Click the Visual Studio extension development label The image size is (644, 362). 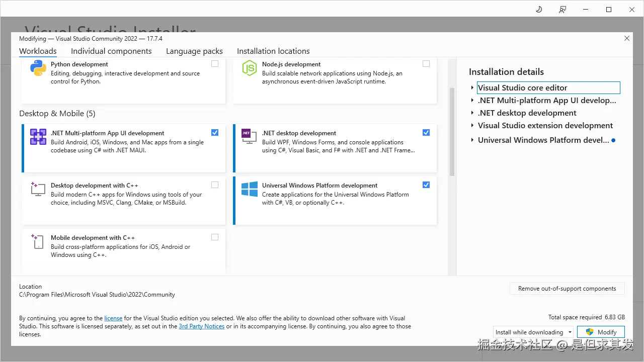tap(545, 126)
